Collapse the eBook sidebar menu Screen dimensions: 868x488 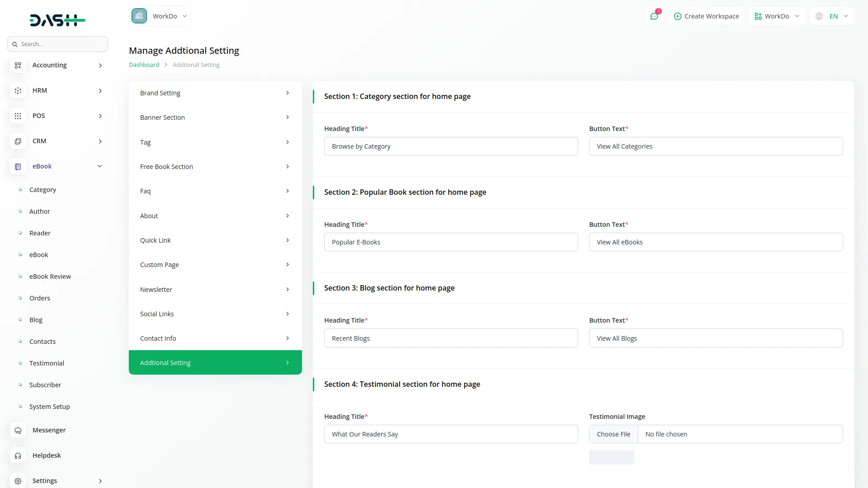(x=99, y=166)
